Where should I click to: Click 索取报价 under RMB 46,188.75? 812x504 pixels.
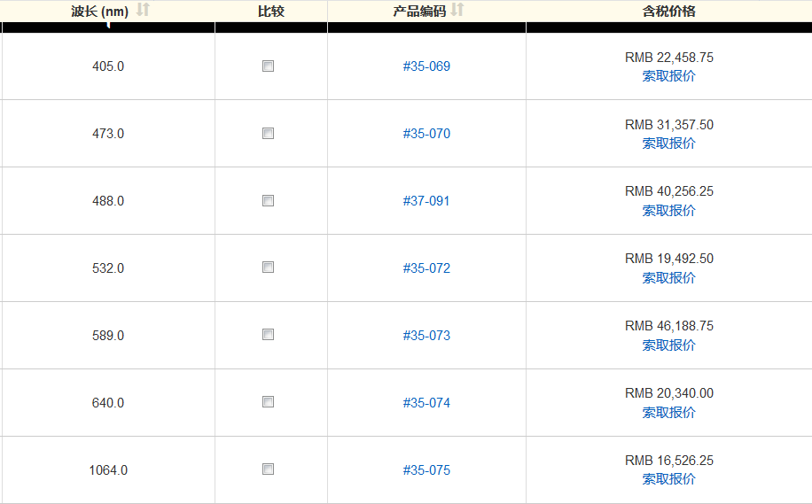[668, 345]
